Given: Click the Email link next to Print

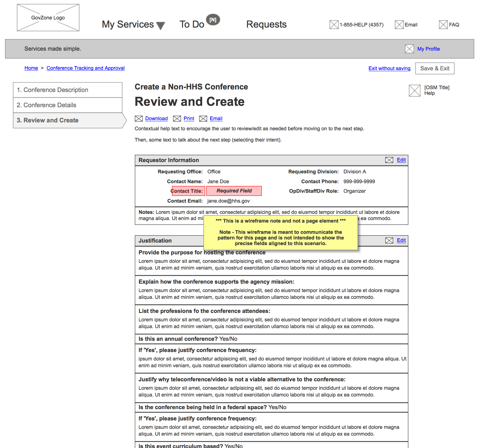Looking at the screenshot, I should click(216, 118).
